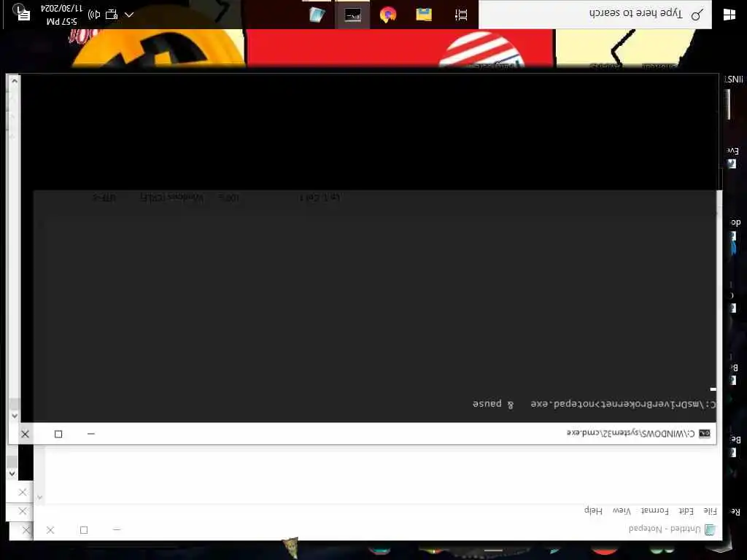Click the '100%' zoom status in Notepad
This screenshot has height=560, width=747.
[228, 197]
